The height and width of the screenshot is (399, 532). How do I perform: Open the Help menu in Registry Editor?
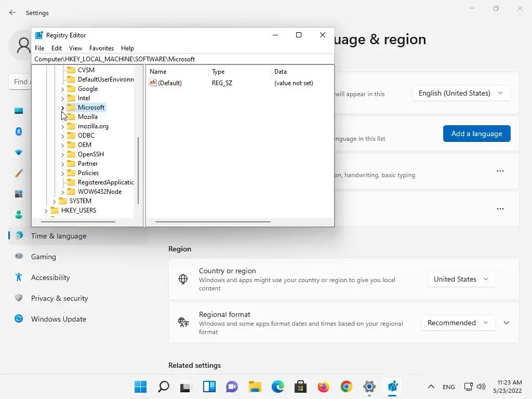click(x=127, y=48)
